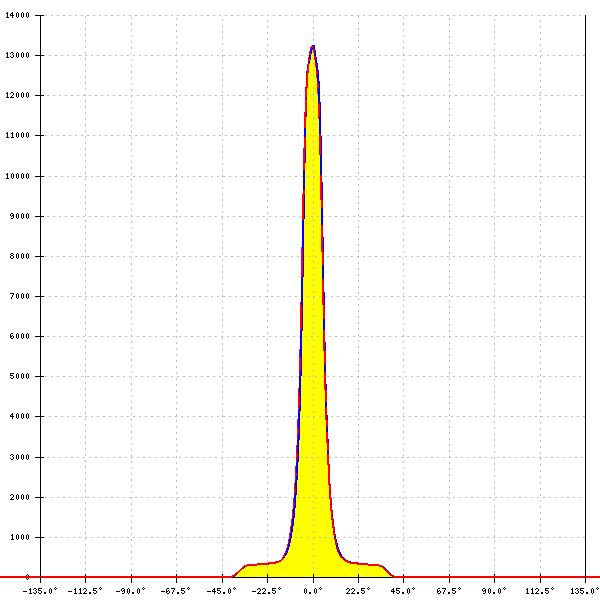This screenshot has height=600, width=600.
Task: Click the -67.5° x-axis label
Action: click(x=176, y=591)
